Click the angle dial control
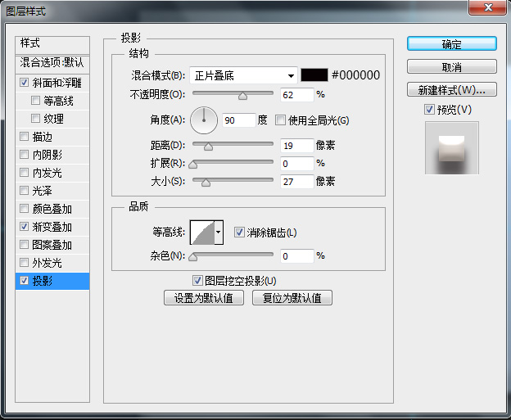 pos(204,120)
